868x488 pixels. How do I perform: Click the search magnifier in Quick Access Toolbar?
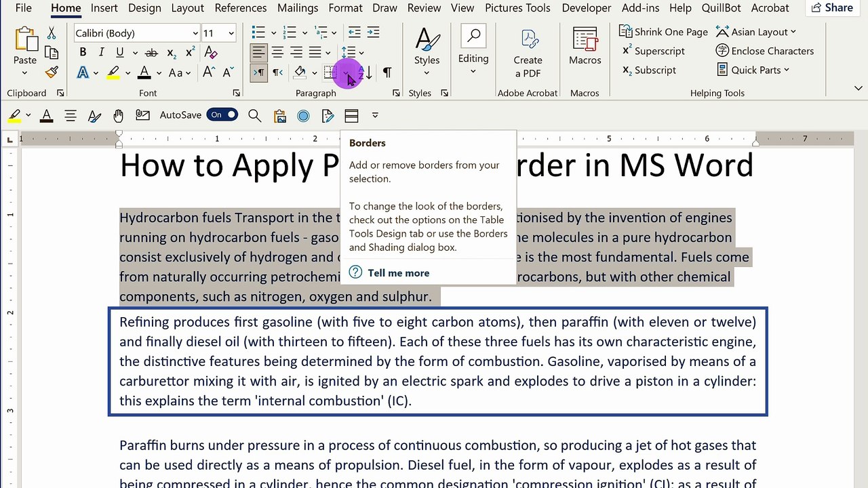click(255, 116)
